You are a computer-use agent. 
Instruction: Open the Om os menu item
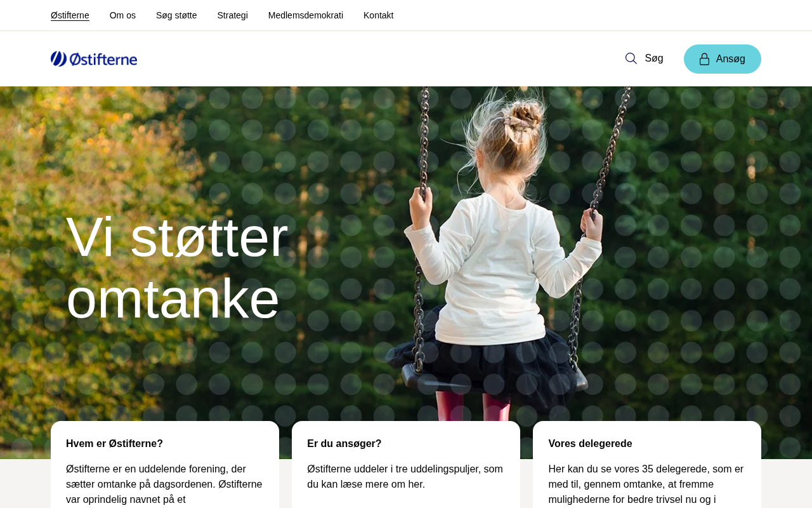pos(122,15)
